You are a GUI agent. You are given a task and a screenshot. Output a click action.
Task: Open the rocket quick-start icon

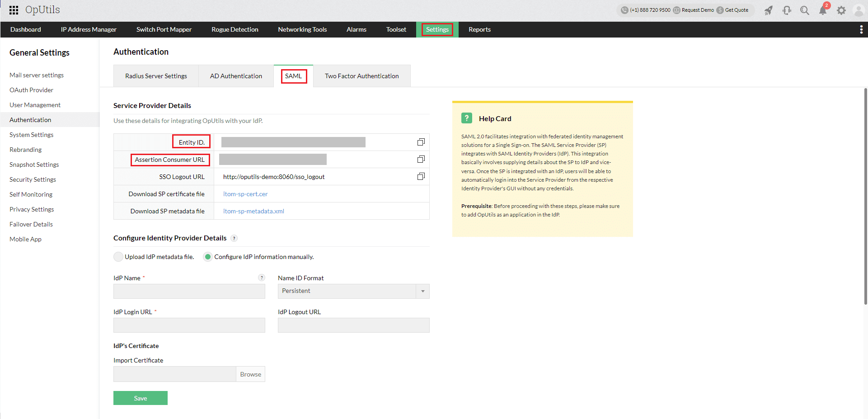(x=769, y=10)
